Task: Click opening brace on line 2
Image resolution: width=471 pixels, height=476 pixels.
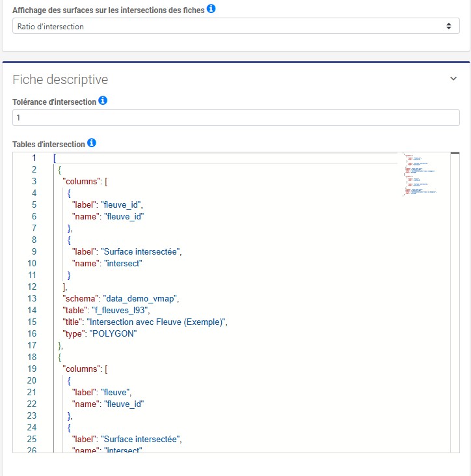Action: [59, 170]
